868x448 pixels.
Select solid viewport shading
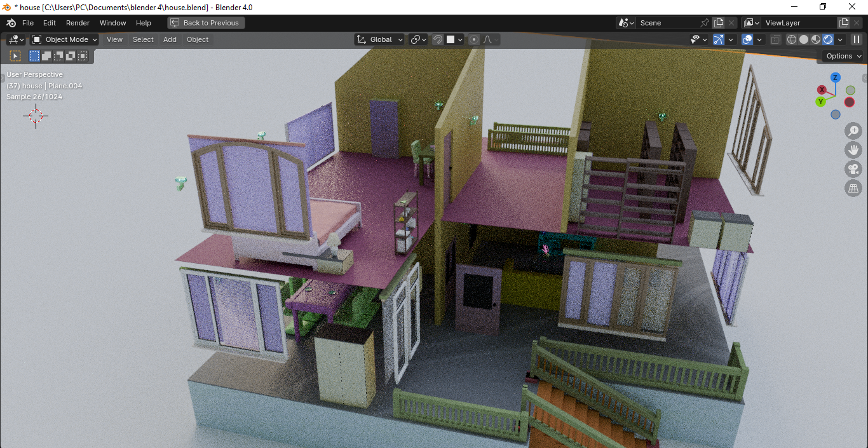pyautogui.click(x=804, y=39)
